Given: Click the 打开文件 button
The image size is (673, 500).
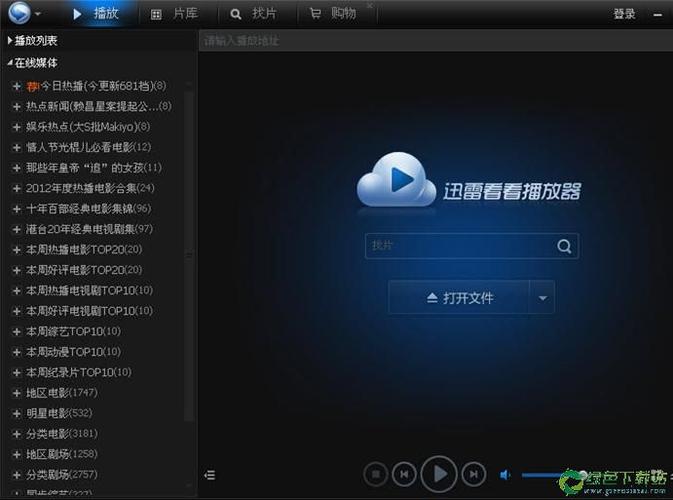Looking at the screenshot, I should click(459, 297).
